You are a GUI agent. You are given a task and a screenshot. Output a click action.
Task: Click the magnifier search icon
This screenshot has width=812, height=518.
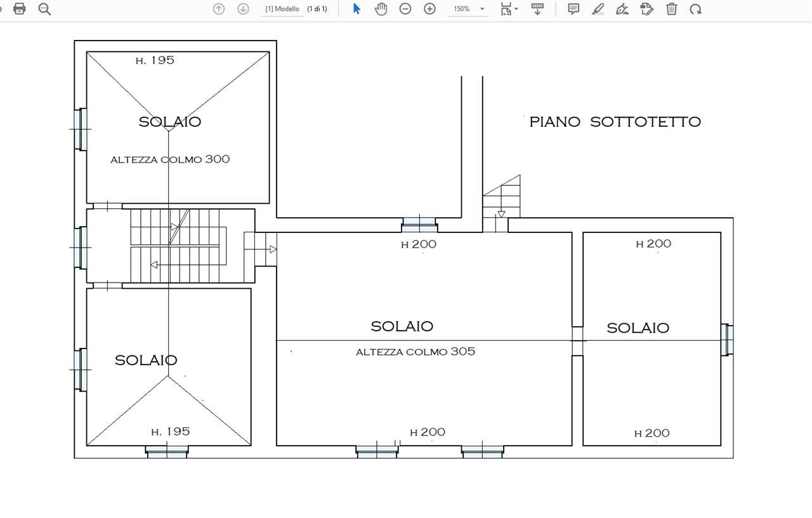tap(44, 9)
